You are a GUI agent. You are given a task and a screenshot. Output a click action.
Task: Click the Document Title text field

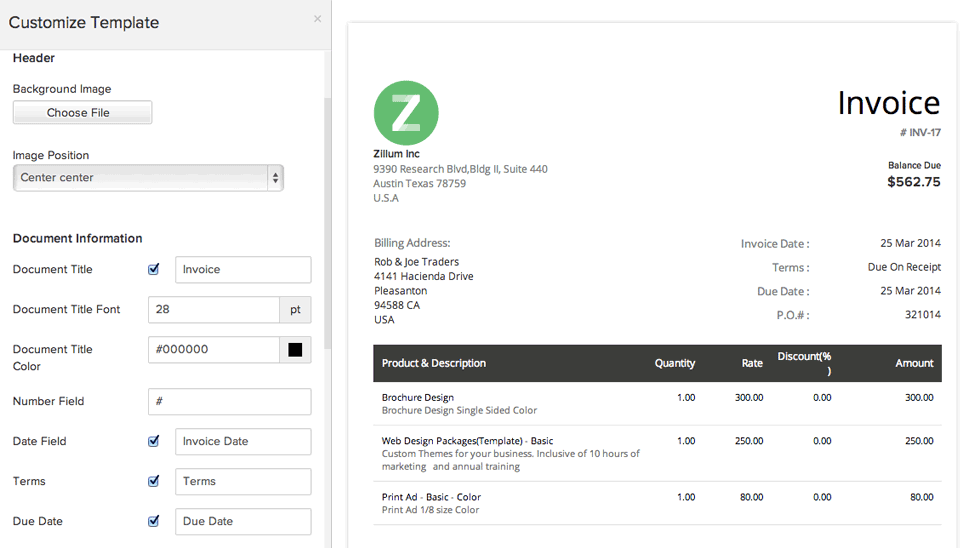tap(242, 270)
